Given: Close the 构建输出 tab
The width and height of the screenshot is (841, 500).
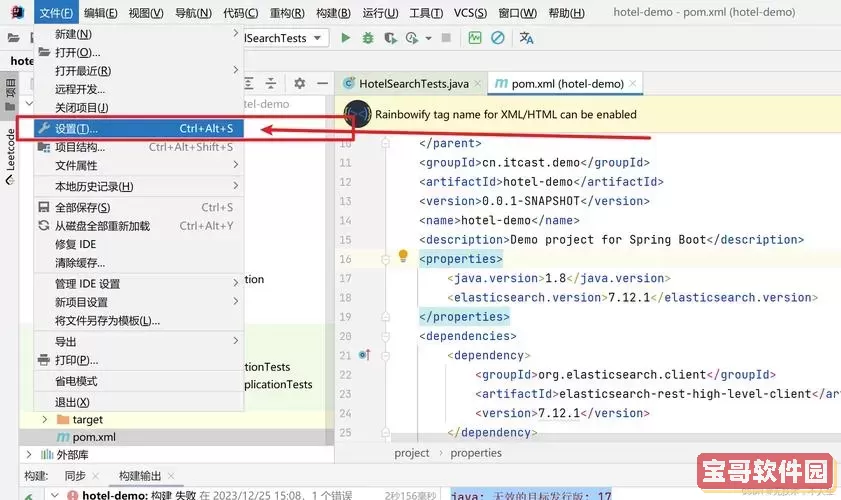Looking at the screenshot, I should (171, 476).
